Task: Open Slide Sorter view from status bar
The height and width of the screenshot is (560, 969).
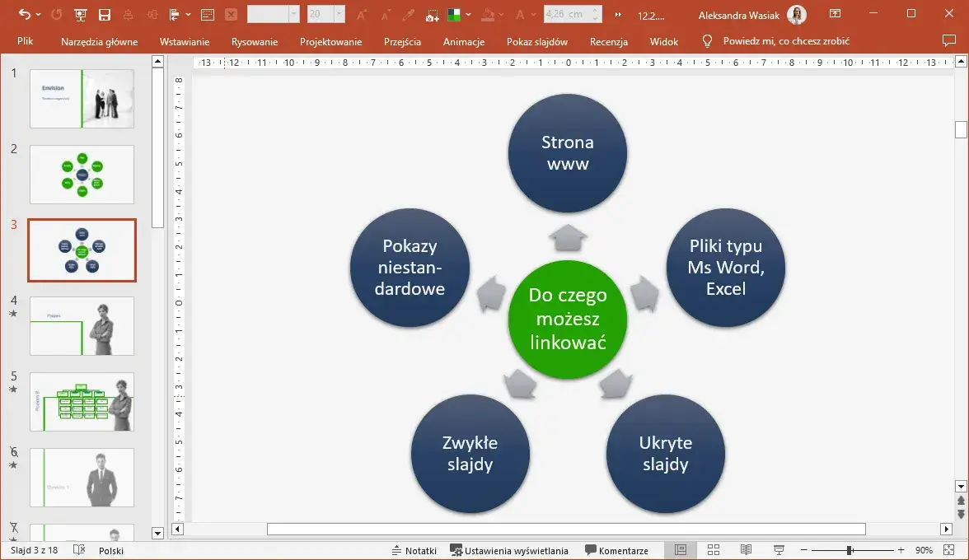Action: 713,549
